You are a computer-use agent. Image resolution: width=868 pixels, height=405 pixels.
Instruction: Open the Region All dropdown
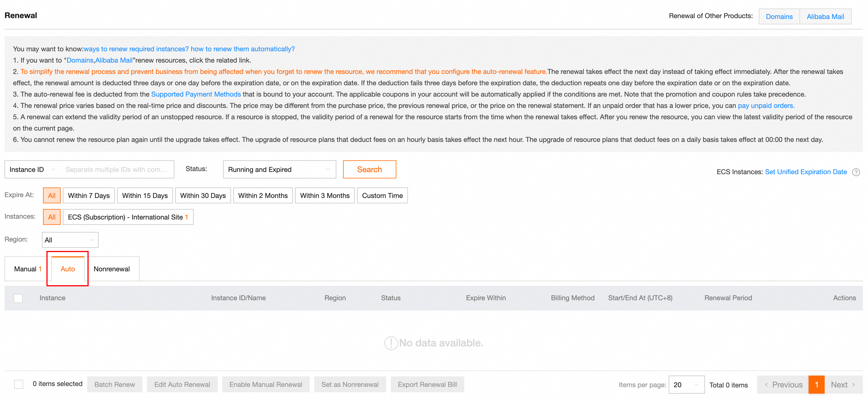pos(70,240)
